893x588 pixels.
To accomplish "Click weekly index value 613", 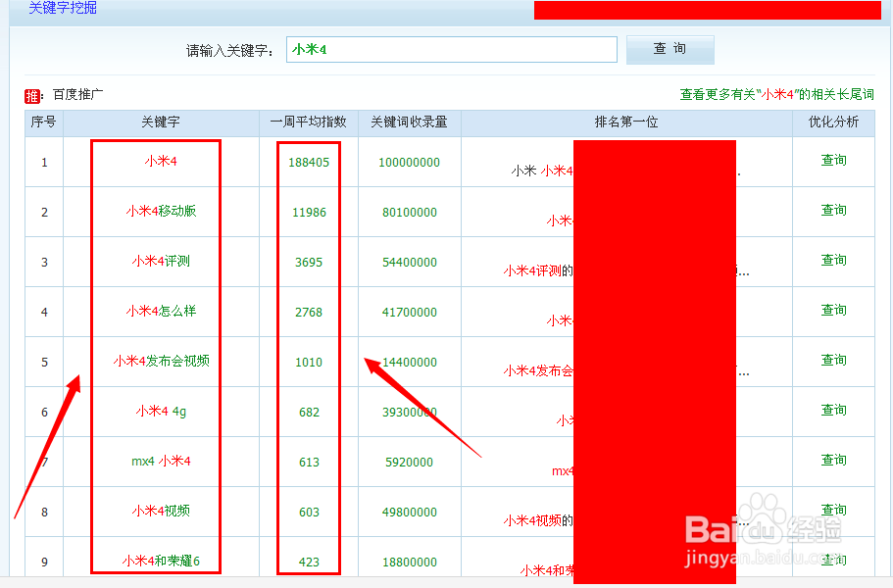I will [x=309, y=463].
